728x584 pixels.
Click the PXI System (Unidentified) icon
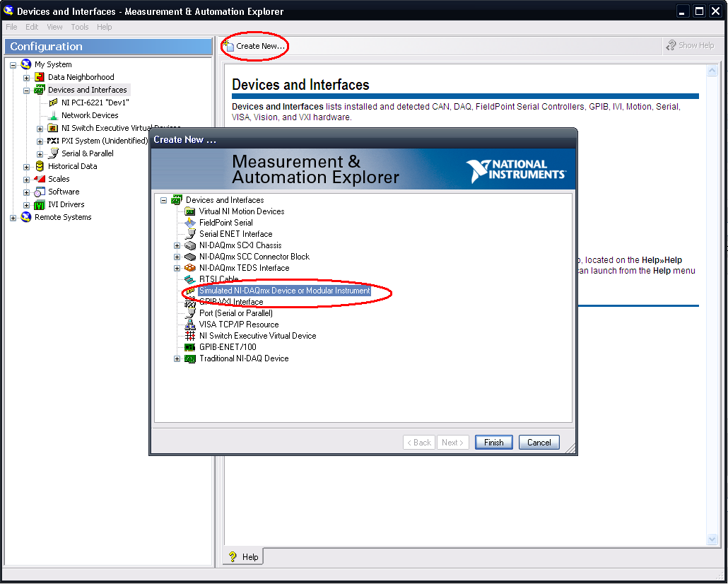(x=53, y=141)
